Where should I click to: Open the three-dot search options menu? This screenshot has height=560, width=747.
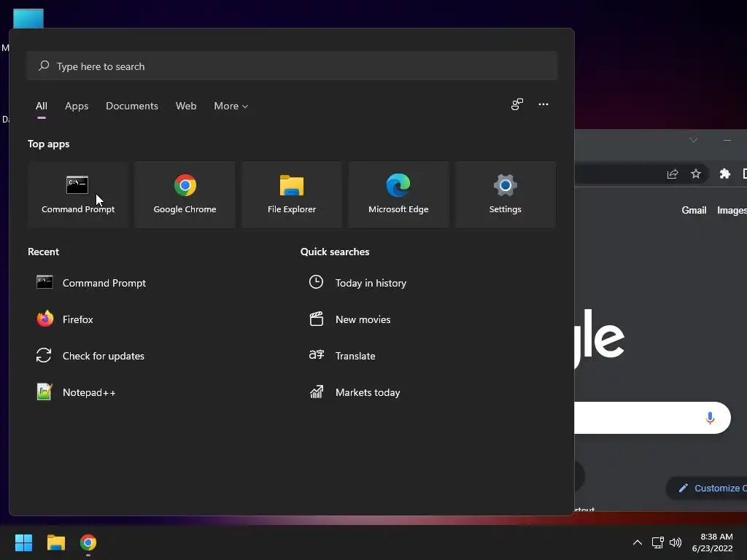click(x=543, y=104)
